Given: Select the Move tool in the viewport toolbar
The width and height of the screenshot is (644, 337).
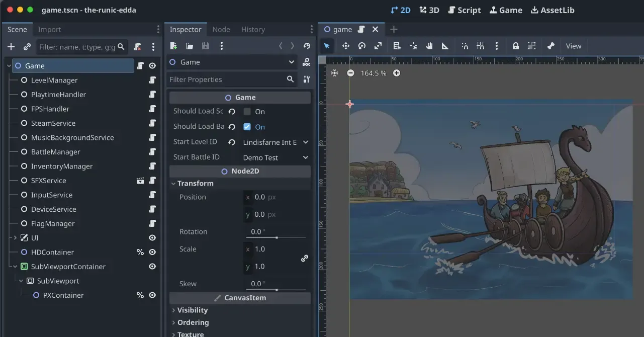Looking at the screenshot, I should click(345, 46).
